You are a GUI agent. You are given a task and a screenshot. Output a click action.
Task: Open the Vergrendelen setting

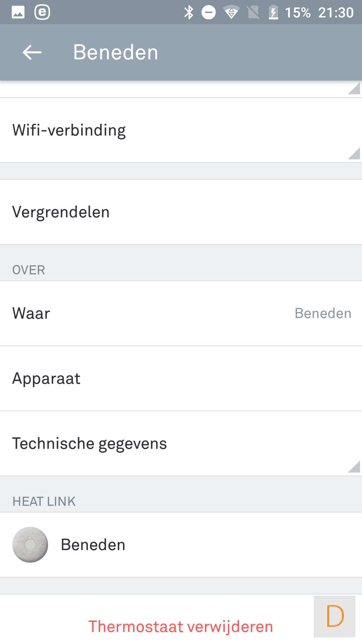[181, 212]
